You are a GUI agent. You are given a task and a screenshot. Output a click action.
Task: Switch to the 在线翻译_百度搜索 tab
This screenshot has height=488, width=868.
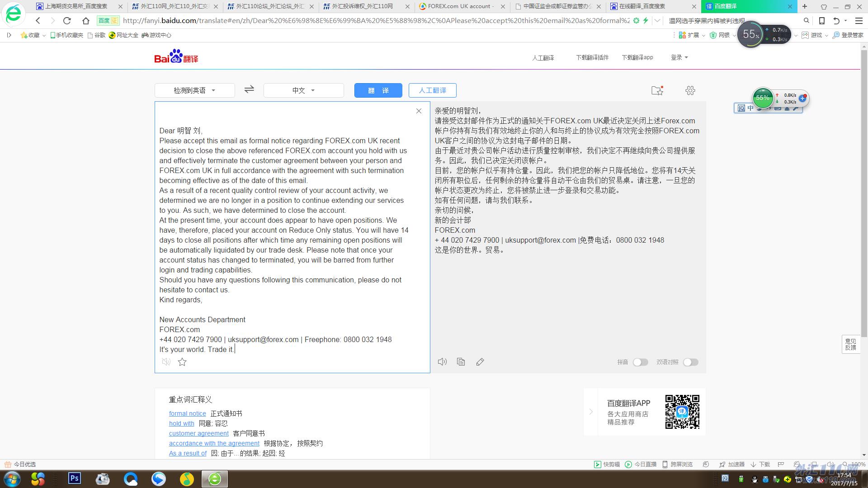653,6
